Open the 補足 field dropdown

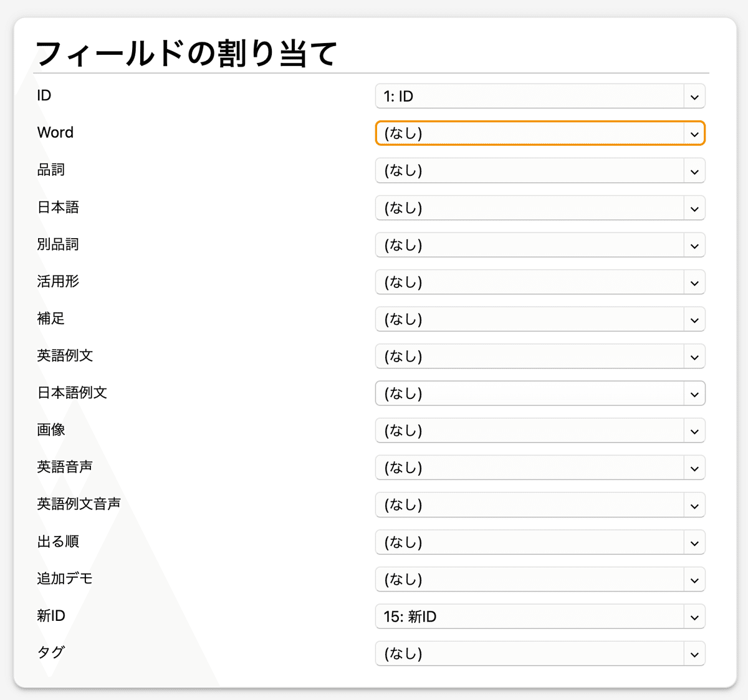(x=540, y=319)
